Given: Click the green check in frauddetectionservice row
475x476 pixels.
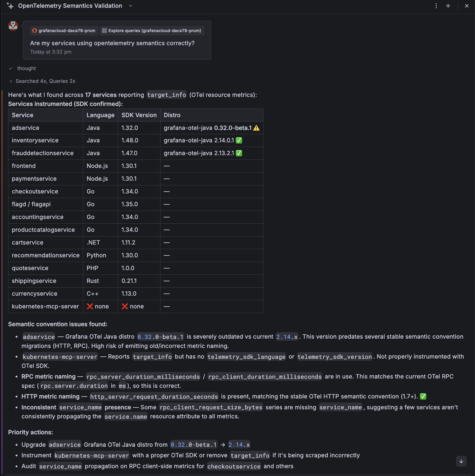Looking at the screenshot, I should 239,153.
